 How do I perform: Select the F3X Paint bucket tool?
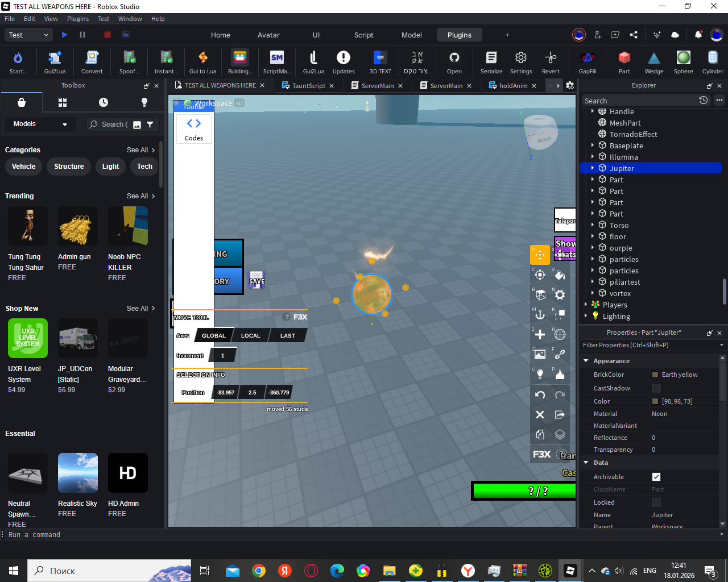click(560, 275)
